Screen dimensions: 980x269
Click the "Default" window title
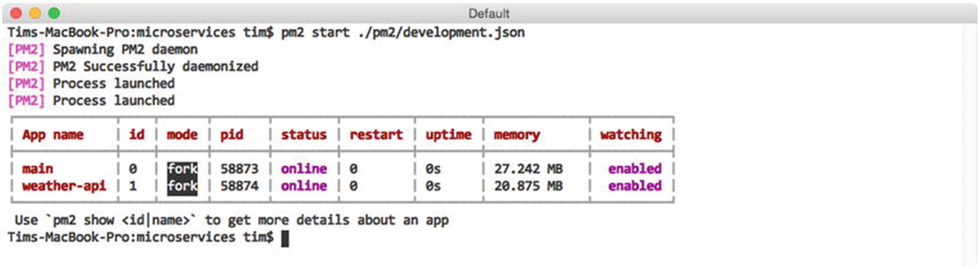pos(489,14)
